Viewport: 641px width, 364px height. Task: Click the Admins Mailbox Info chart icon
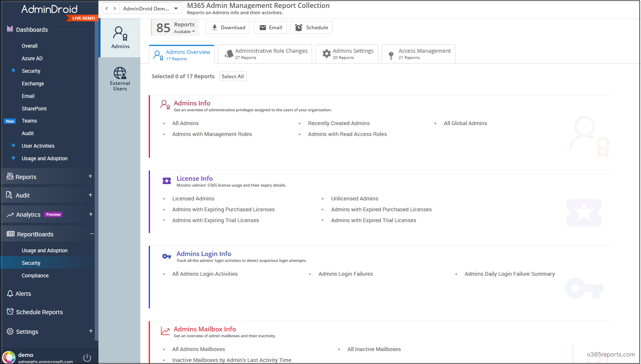[165, 331]
